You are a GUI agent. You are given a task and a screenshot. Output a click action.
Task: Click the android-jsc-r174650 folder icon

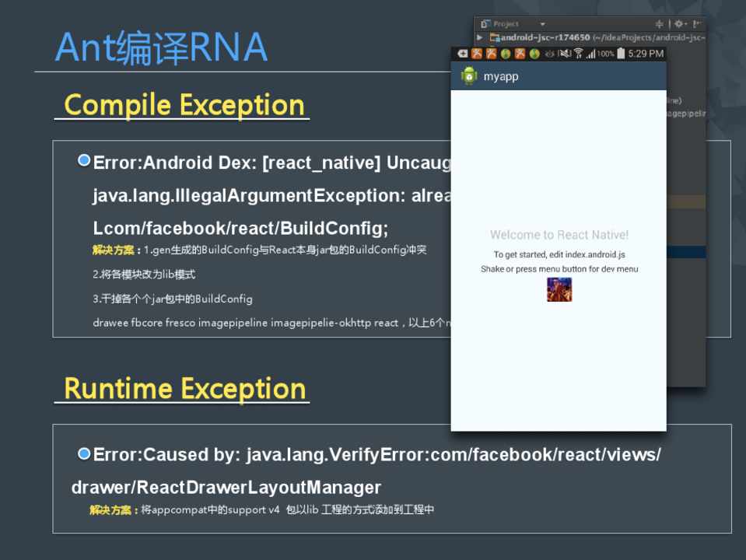tap(494, 37)
